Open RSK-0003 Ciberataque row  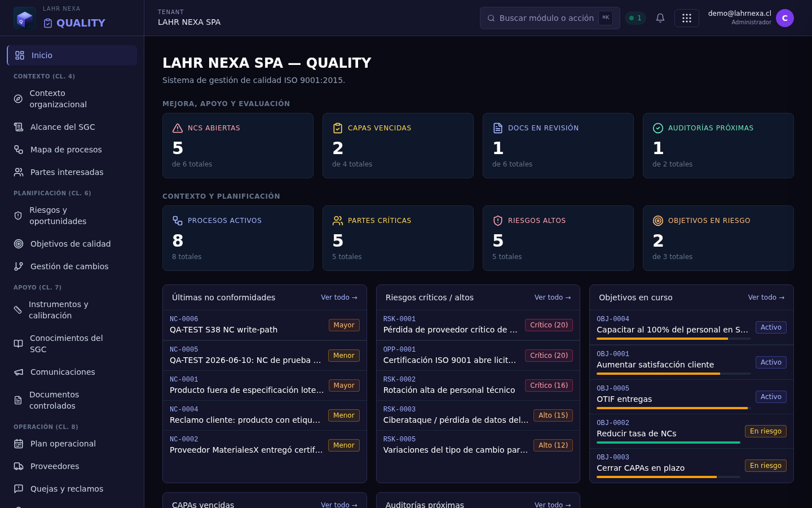pos(478,415)
